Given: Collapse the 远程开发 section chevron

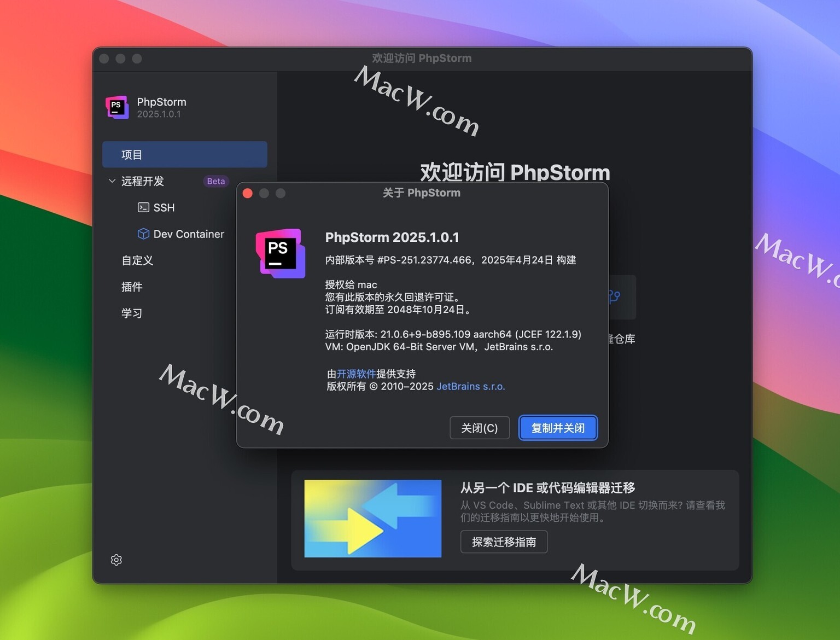Looking at the screenshot, I should pyautogui.click(x=112, y=181).
